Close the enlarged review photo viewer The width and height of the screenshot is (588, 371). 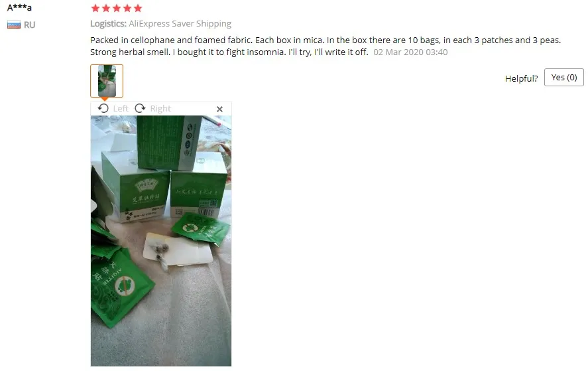(x=219, y=109)
